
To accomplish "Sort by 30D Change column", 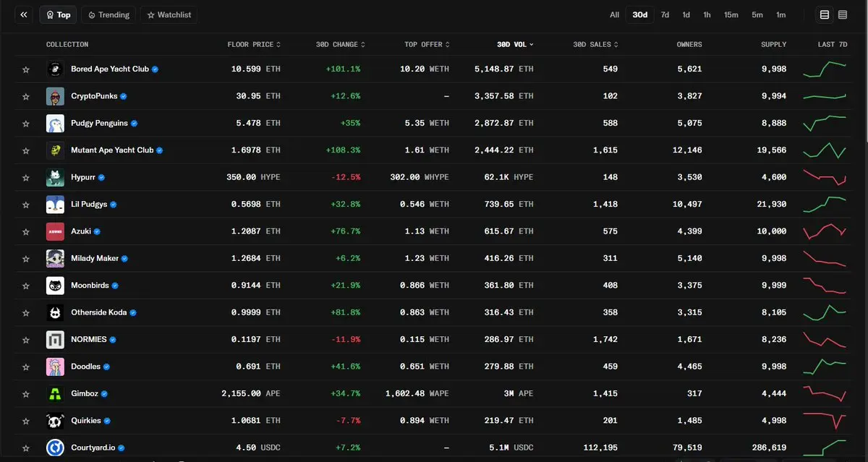I will (340, 45).
